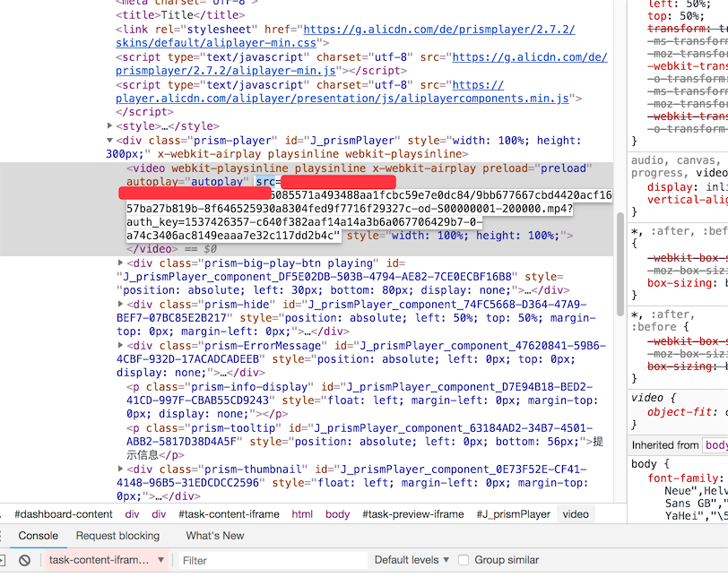Switch to the Request blocking tab
728x577 pixels.
pos(117,535)
